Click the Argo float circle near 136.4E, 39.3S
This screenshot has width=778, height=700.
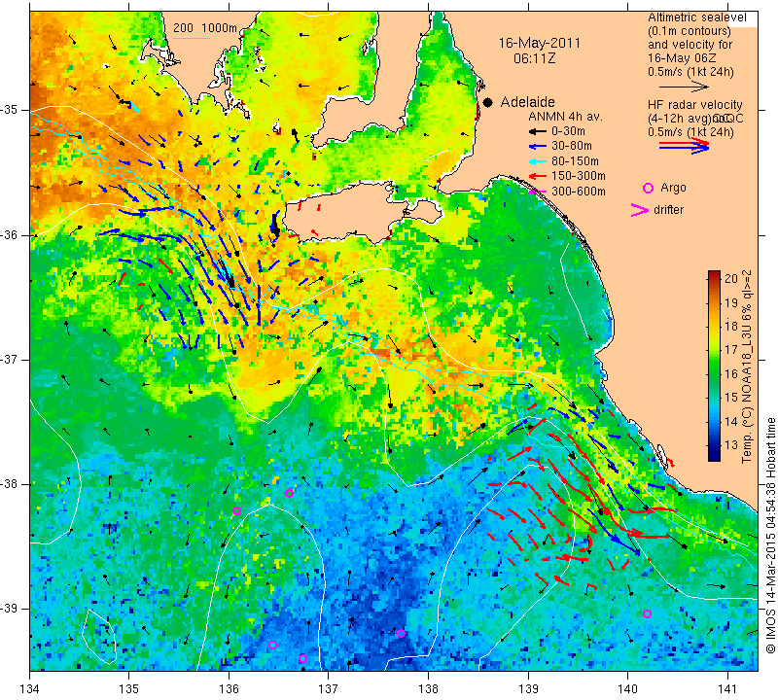coord(272,645)
